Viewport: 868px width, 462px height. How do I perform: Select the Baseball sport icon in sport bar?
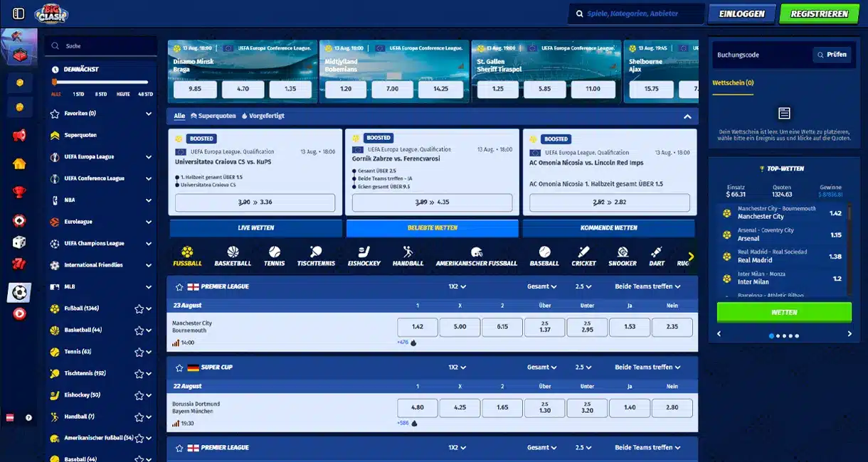coord(544,252)
